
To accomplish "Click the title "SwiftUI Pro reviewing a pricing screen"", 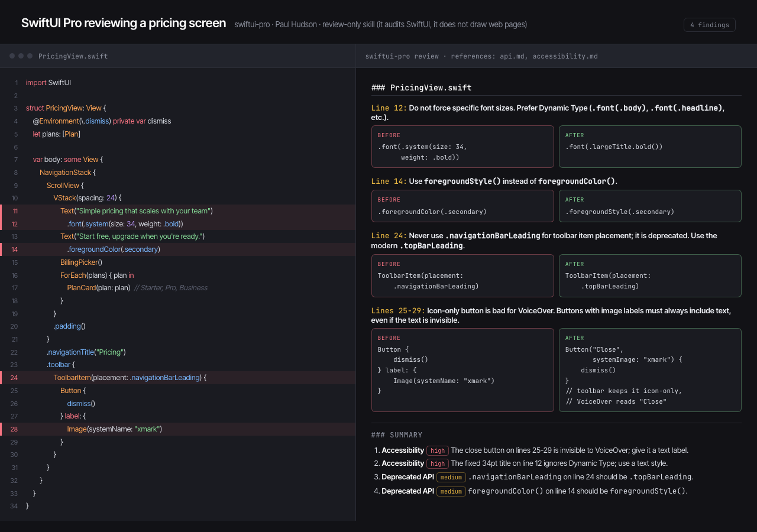I will point(124,23).
